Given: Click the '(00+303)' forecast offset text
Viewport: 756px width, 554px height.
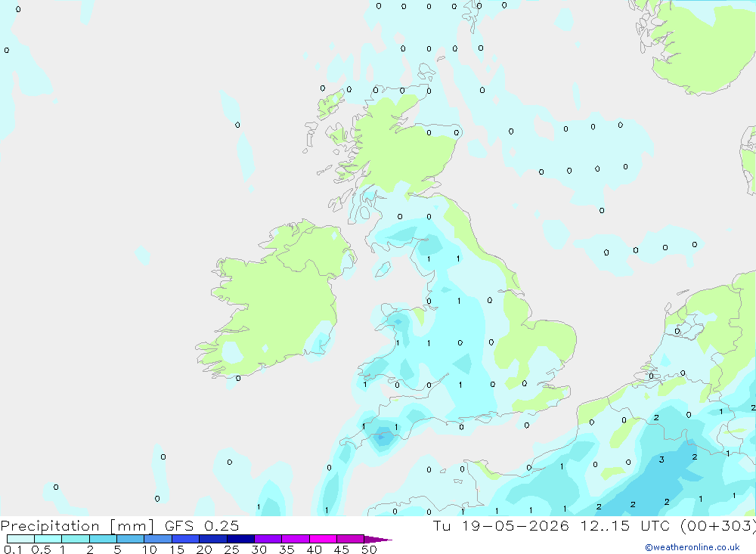Looking at the screenshot, I should [x=718, y=526].
